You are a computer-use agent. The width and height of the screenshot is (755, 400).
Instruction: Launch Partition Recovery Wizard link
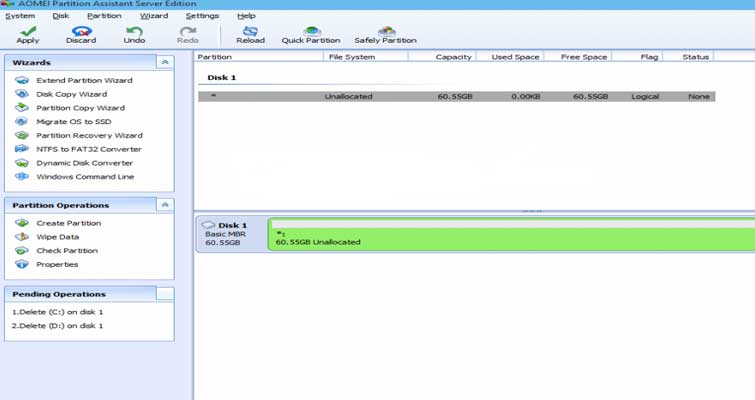point(90,135)
